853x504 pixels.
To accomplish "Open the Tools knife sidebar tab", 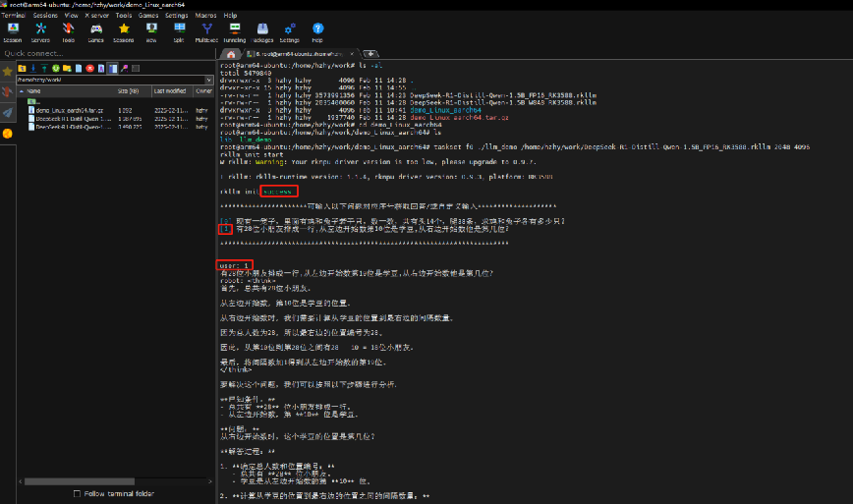I will [x=8, y=92].
